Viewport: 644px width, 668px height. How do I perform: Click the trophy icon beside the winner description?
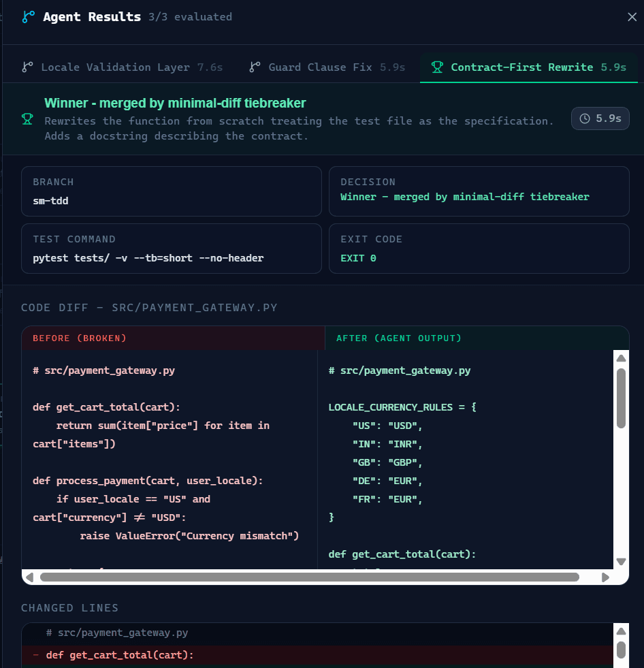(x=27, y=119)
